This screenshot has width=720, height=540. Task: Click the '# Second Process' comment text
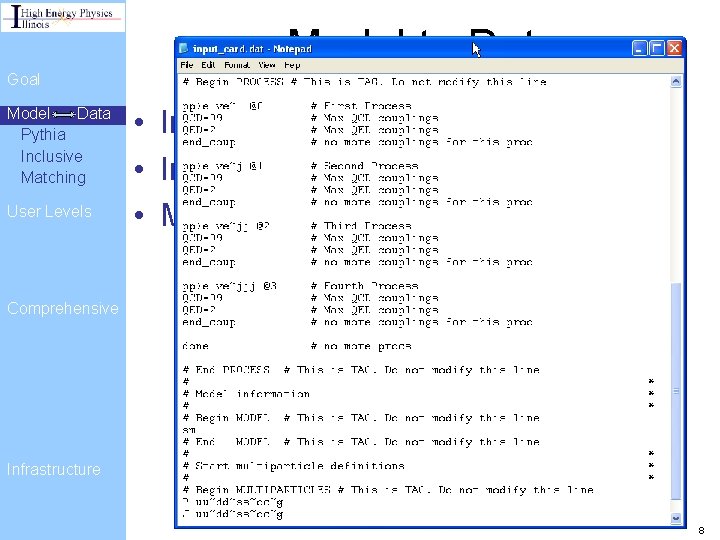point(364,166)
